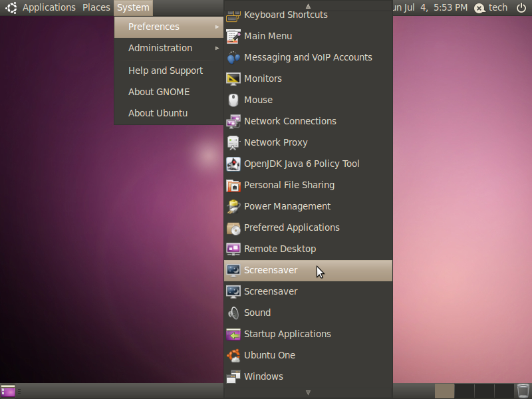The height and width of the screenshot is (399, 532).
Task: Launch Network Proxy settings
Action: click(308, 142)
